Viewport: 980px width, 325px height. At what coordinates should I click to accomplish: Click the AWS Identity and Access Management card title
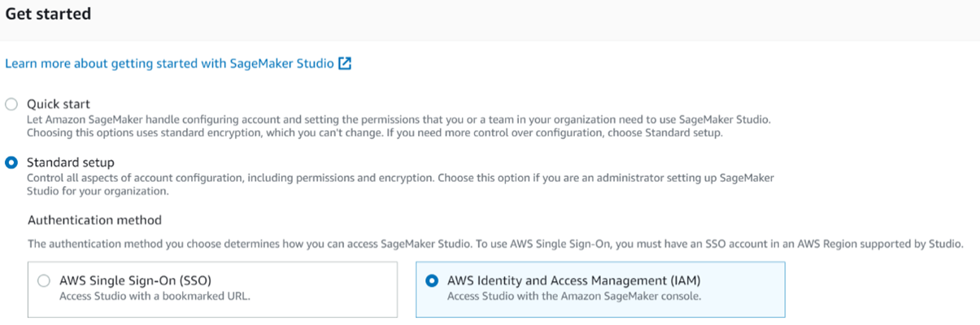tap(574, 280)
